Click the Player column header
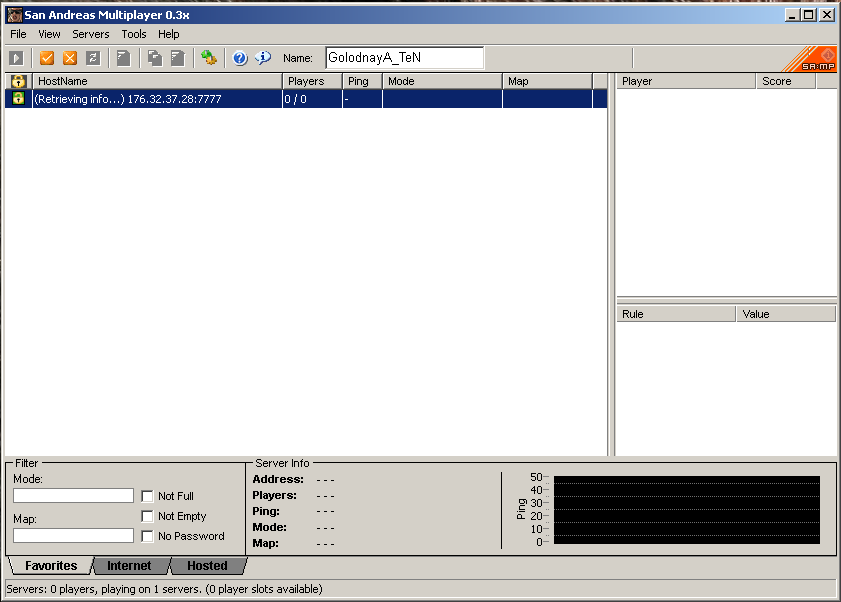The image size is (841, 602). pyautogui.click(x=686, y=81)
